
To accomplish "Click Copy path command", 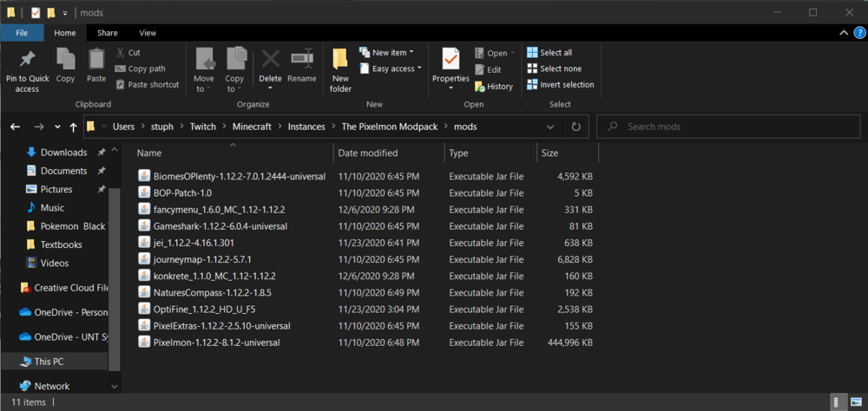I will (140, 68).
